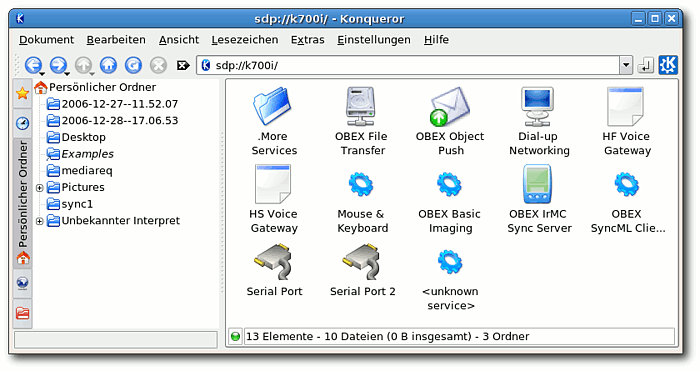Click the empty sidebar status field below the tree
The image size is (700, 371).
tap(116, 340)
